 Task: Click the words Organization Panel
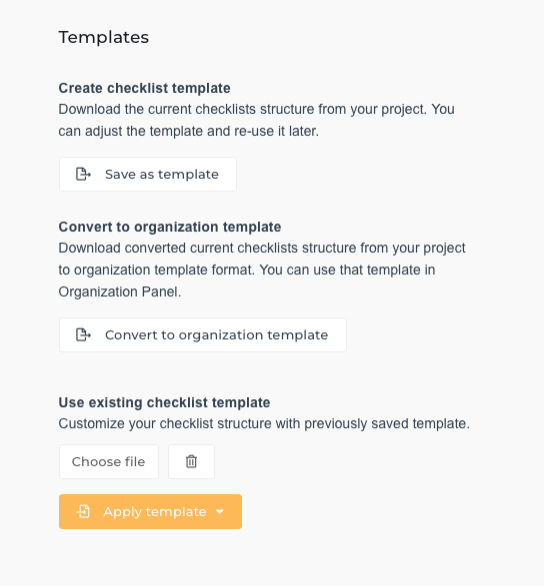[118, 292]
